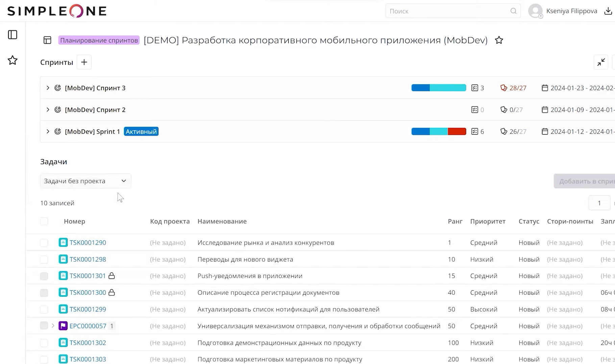Click the progress bar on Sprint 1 row
The height and width of the screenshot is (364, 615).
tap(438, 131)
